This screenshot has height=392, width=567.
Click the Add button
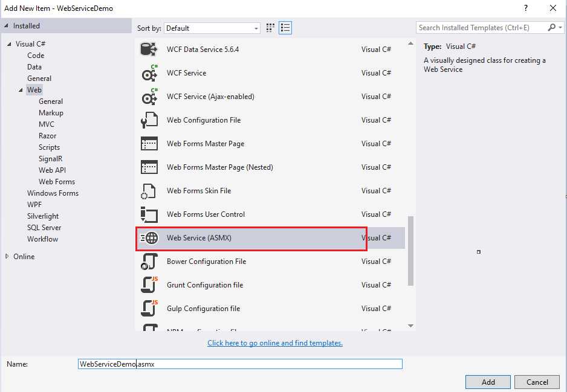click(488, 382)
